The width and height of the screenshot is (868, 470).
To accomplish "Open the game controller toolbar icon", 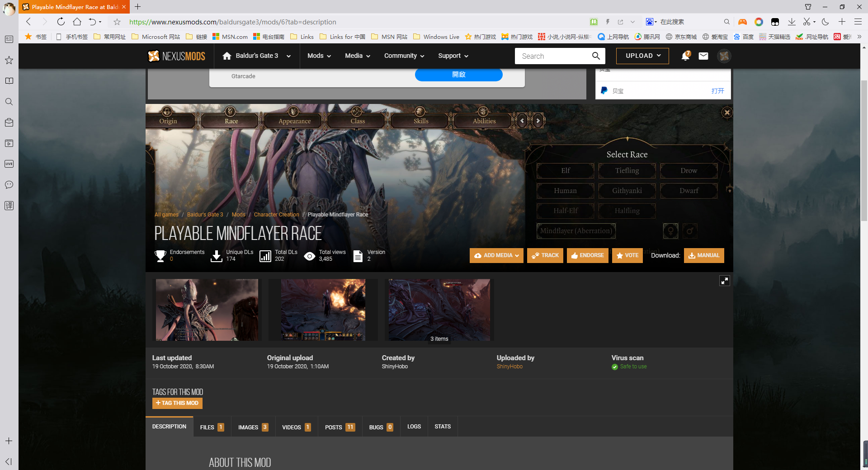I will 742,22.
